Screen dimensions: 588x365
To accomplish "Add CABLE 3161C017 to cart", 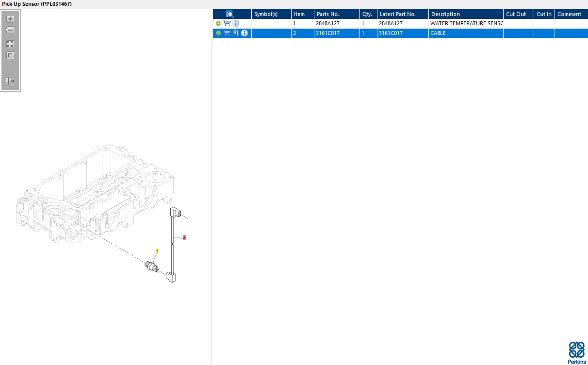I will [x=227, y=33].
